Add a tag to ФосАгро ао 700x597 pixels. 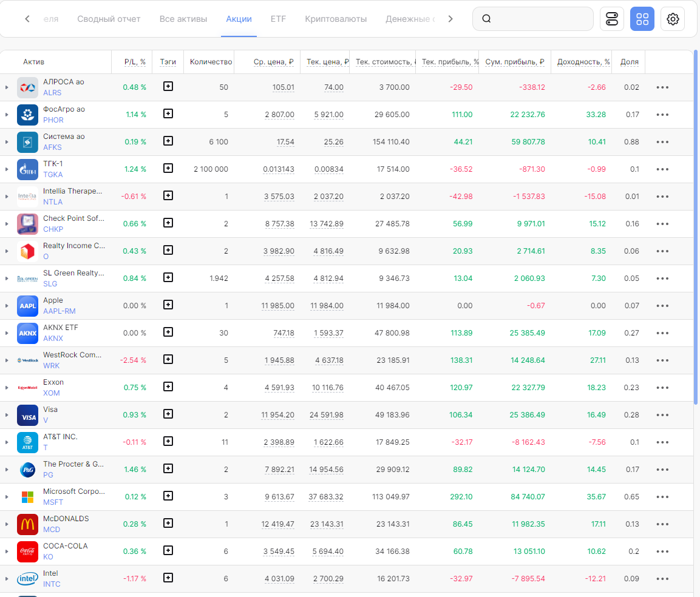168,114
